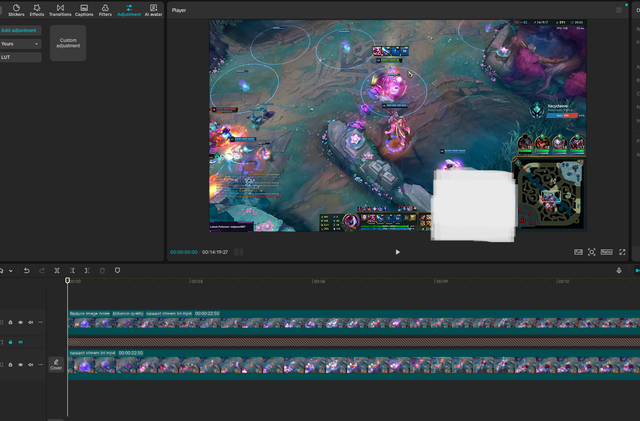The image size is (640, 421).
Task: Click the video preview in Player
Action: [398, 126]
